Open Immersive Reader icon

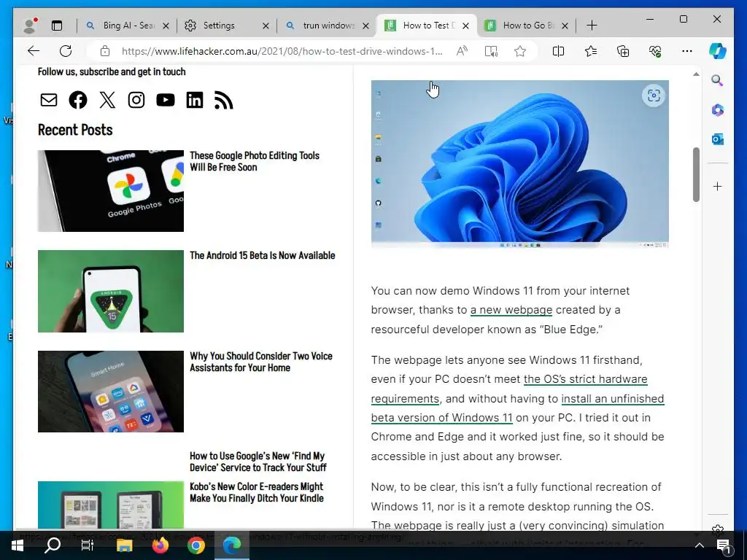point(491,51)
